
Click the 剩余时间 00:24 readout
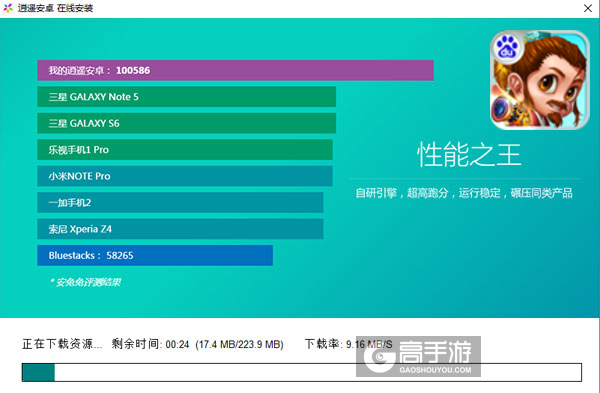pos(150,344)
